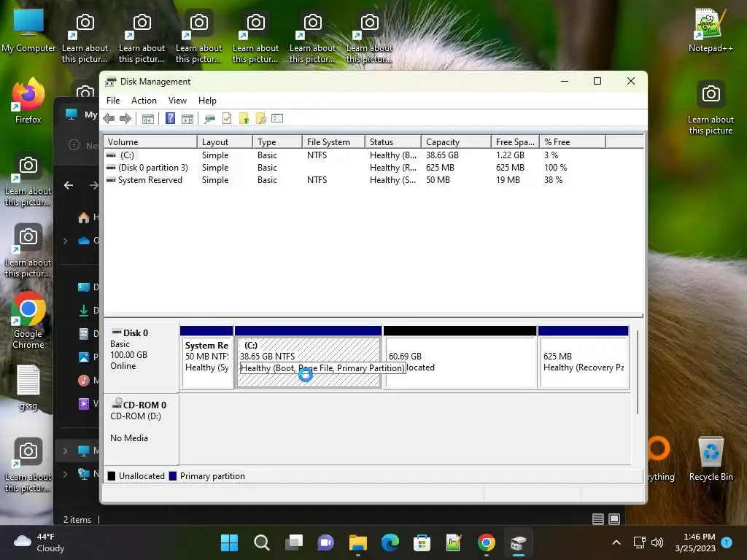Sort by the Volume column header

point(150,142)
